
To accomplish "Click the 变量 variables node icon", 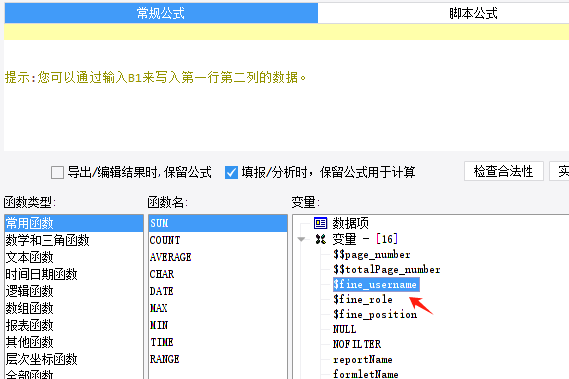I will click(321, 239).
